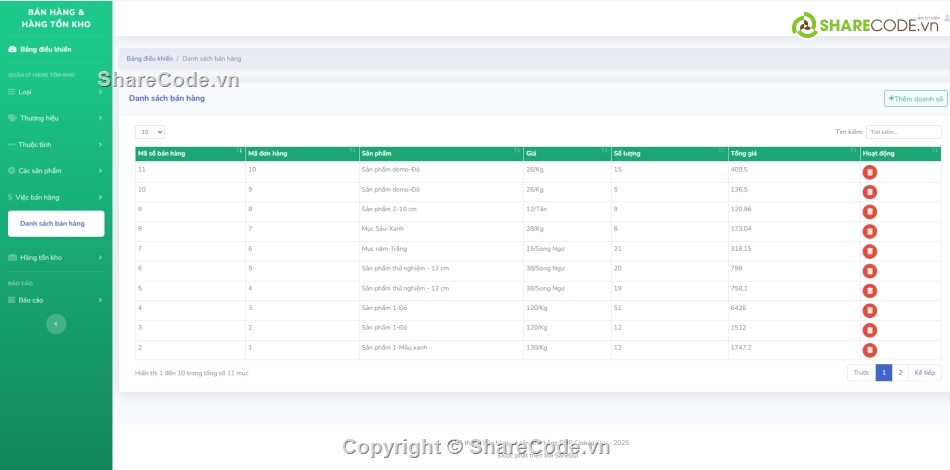
Task: Expand the Các sản phẩm menu chevron
Action: click(100, 171)
